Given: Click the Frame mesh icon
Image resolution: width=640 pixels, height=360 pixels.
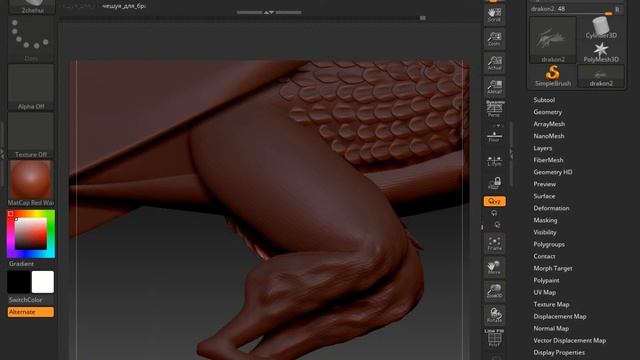Looking at the screenshot, I should coord(494,243).
